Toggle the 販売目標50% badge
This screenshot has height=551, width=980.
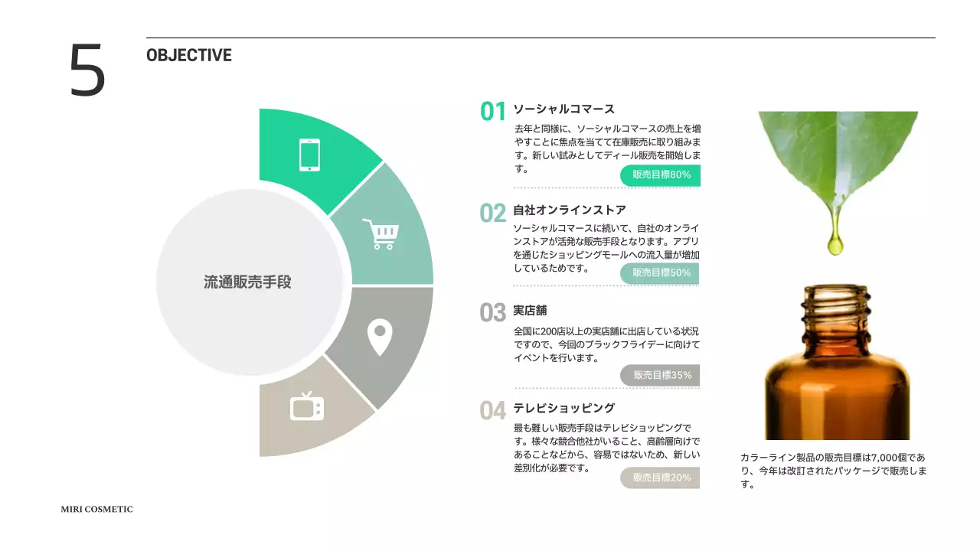660,273
